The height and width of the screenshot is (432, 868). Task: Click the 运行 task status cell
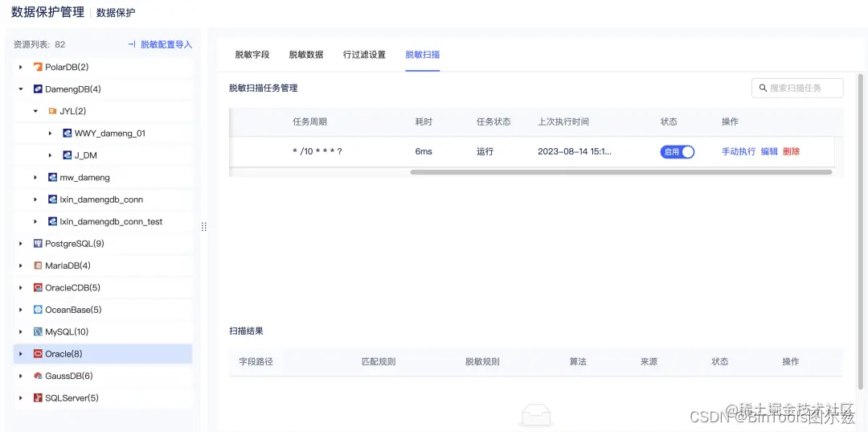[x=485, y=152]
